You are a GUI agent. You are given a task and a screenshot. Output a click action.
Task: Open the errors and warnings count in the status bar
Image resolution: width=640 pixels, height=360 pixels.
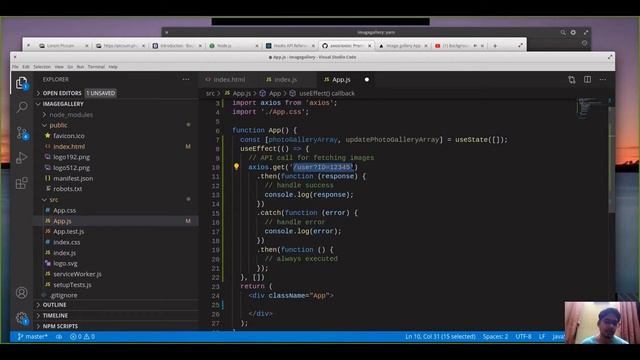(82, 337)
